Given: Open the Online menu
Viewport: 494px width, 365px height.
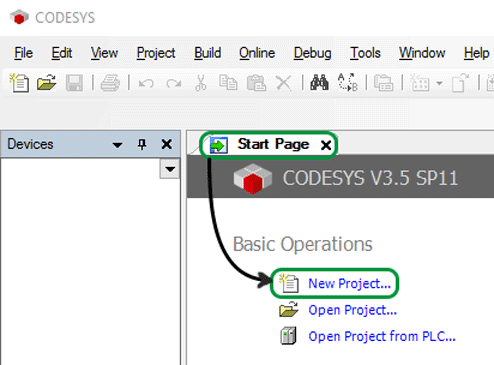Looking at the screenshot, I should (257, 53).
